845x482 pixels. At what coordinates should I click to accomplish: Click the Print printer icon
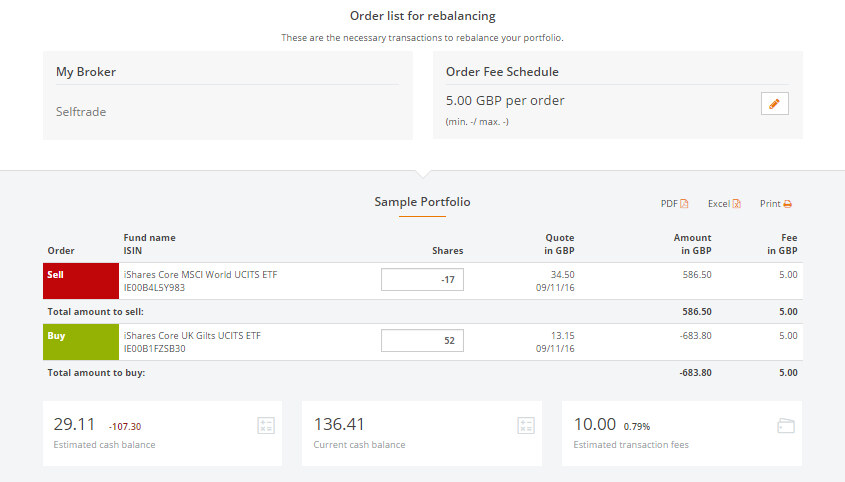click(x=788, y=204)
